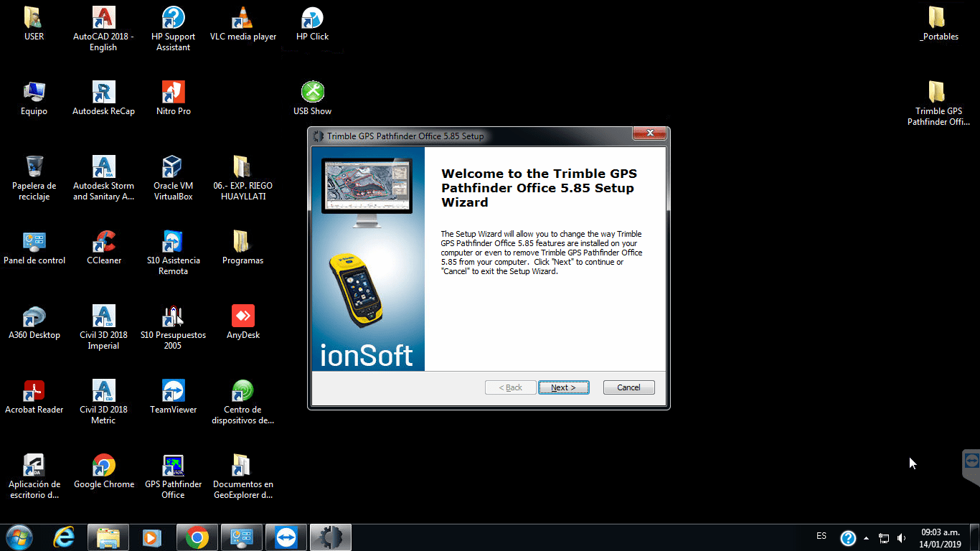Screen dimensions: 980x551
Task: Open AutoCAD 2018 desktop shortcut
Action: (x=103, y=19)
